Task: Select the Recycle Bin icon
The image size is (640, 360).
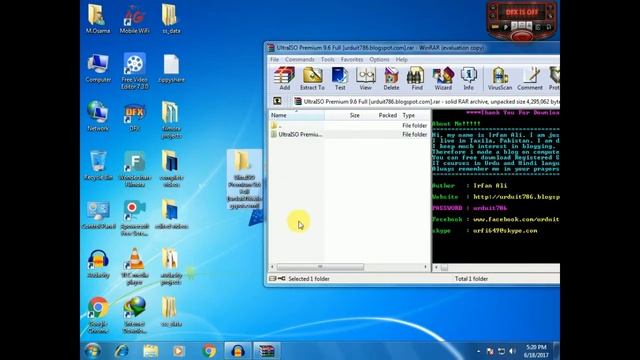Action: pos(98,166)
